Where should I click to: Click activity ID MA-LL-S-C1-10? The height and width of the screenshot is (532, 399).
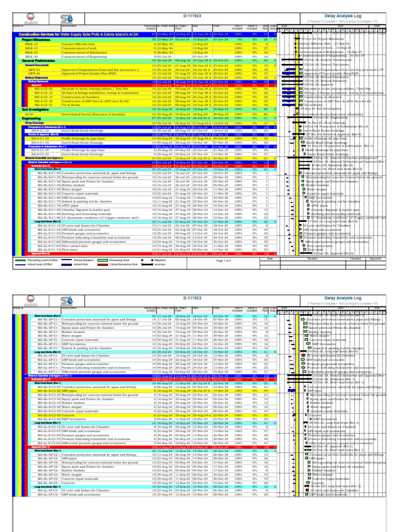(x=49, y=225)
